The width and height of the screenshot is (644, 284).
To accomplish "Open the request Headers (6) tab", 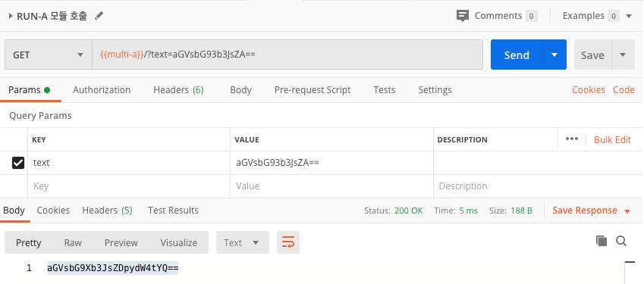I will (178, 90).
